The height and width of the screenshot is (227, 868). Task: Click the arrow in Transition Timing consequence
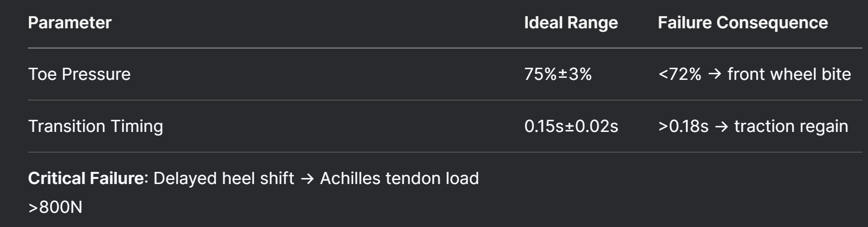[x=722, y=127]
